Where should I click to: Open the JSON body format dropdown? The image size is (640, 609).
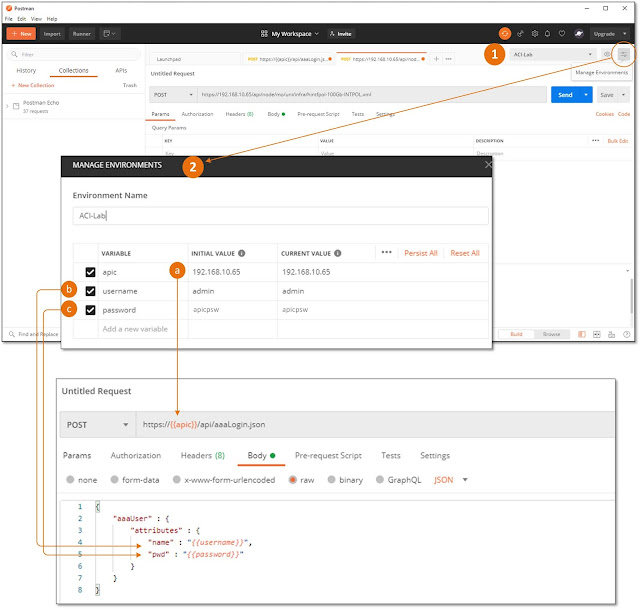pos(451,480)
